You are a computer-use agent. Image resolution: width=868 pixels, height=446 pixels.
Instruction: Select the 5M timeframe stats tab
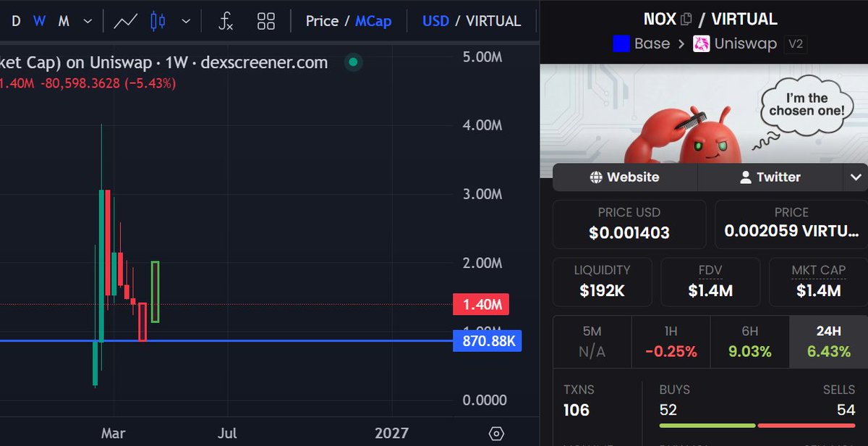[592, 341]
